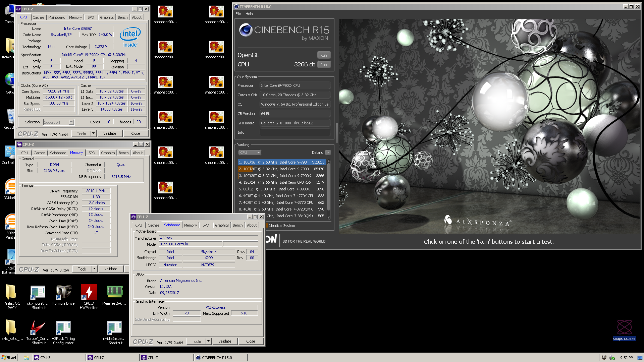Screen dimensions: 644x362
Task: Select ranking row Core i7-3930K
Action: coord(282,189)
